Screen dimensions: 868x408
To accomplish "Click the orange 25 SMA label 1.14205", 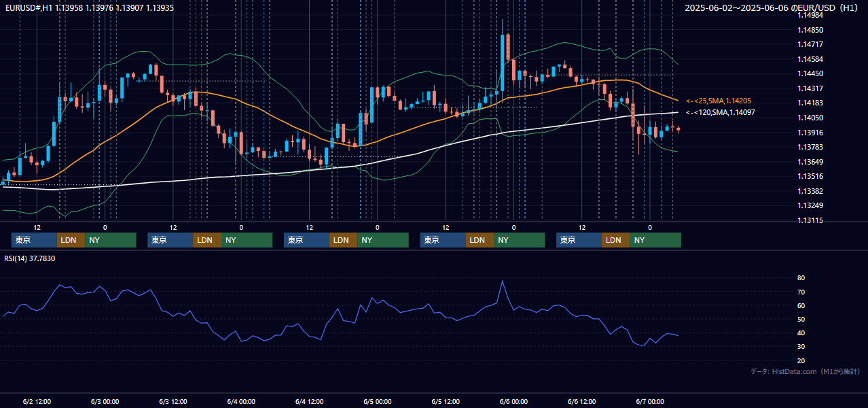I will click(x=719, y=101).
